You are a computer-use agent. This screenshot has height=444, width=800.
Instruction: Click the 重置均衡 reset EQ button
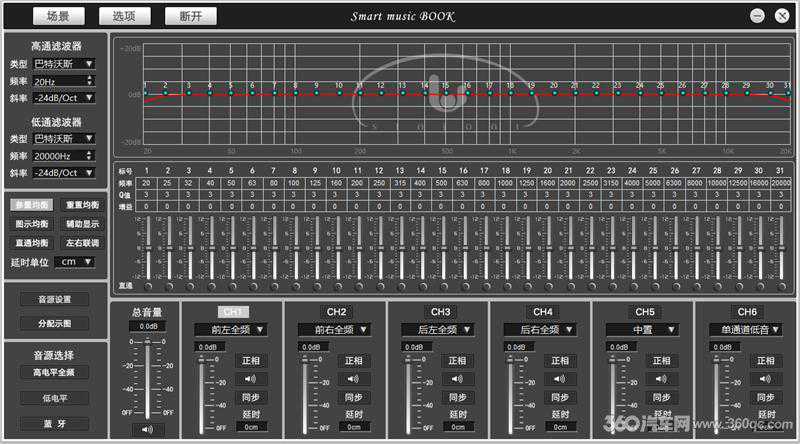click(x=82, y=205)
